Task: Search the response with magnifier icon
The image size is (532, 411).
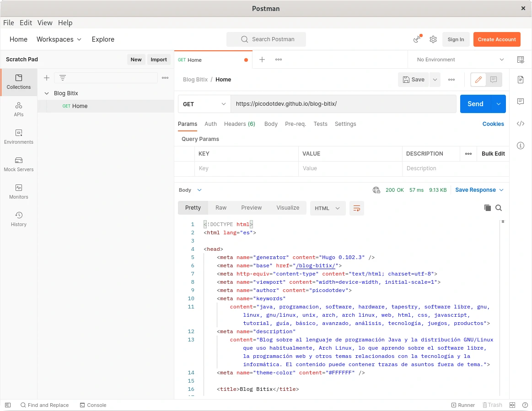Action: 499,208
